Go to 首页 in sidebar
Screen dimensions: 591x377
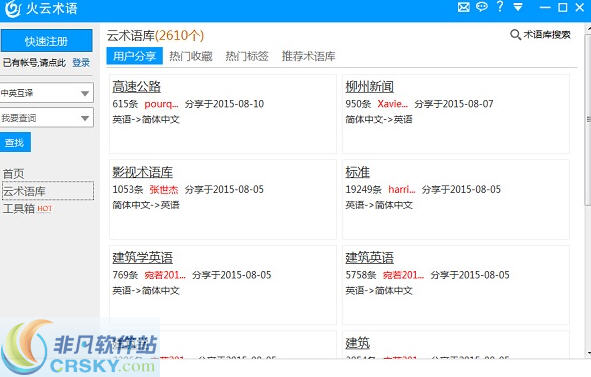pos(14,174)
